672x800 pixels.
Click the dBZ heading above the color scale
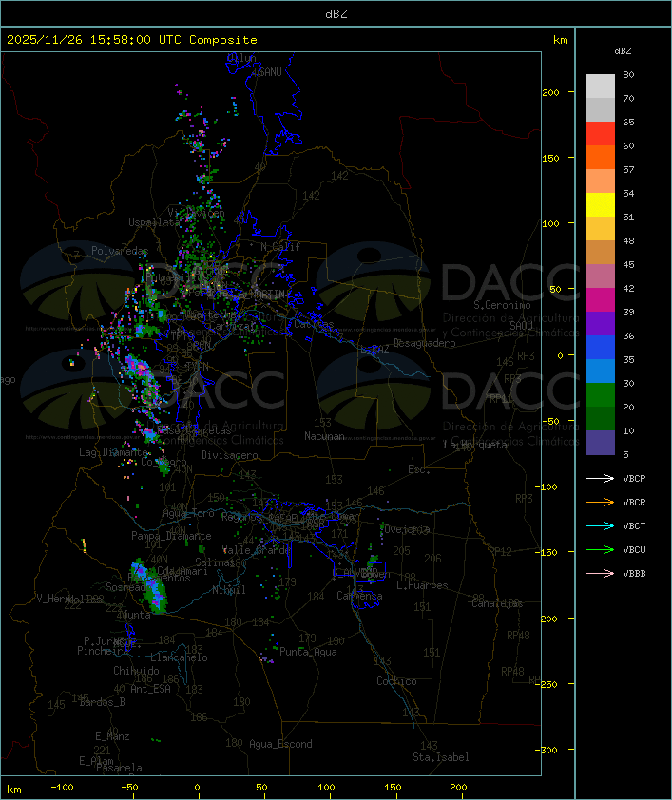(623, 51)
